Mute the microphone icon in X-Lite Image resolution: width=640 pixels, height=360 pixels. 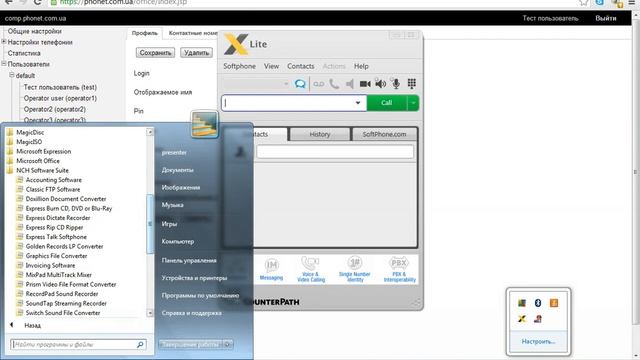click(x=396, y=84)
